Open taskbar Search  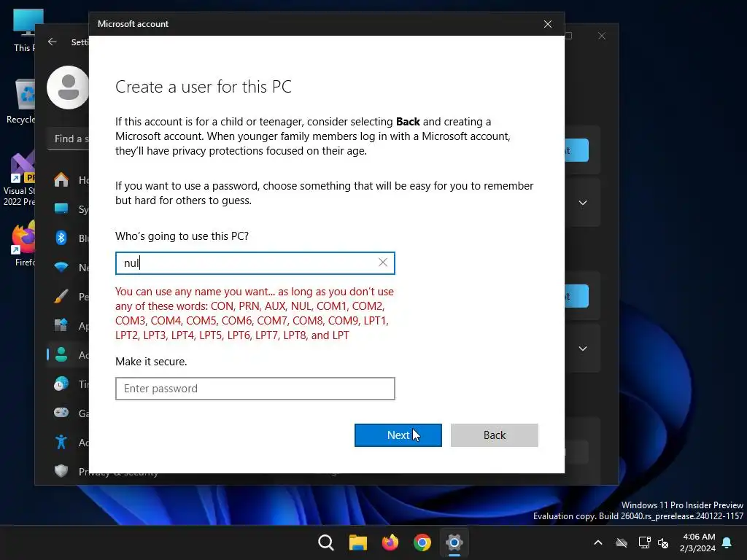click(326, 542)
